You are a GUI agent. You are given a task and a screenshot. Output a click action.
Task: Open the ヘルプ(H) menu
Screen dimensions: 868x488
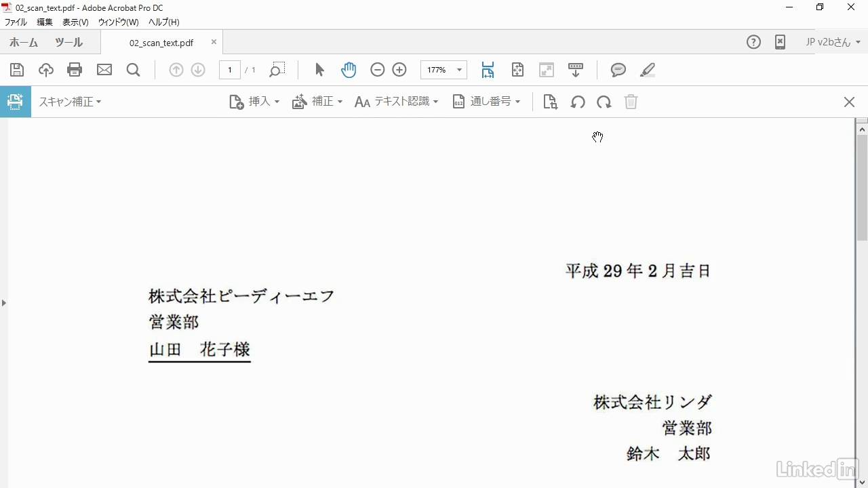(x=163, y=22)
